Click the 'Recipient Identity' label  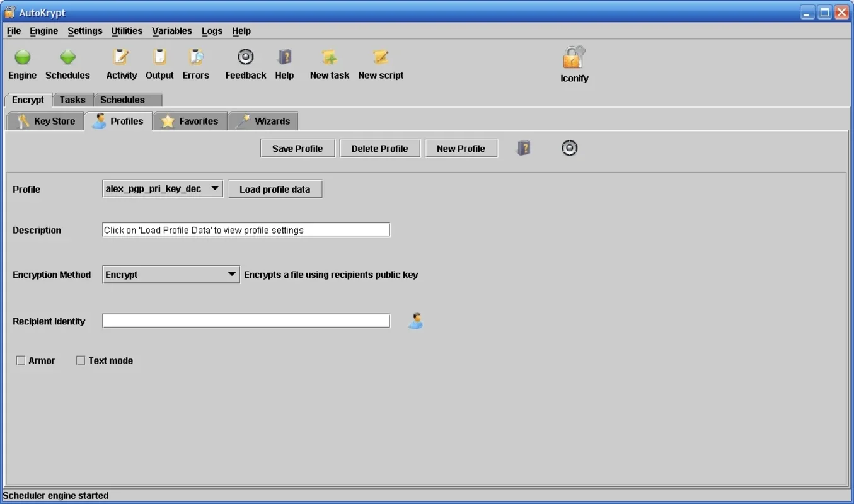click(x=49, y=321)
